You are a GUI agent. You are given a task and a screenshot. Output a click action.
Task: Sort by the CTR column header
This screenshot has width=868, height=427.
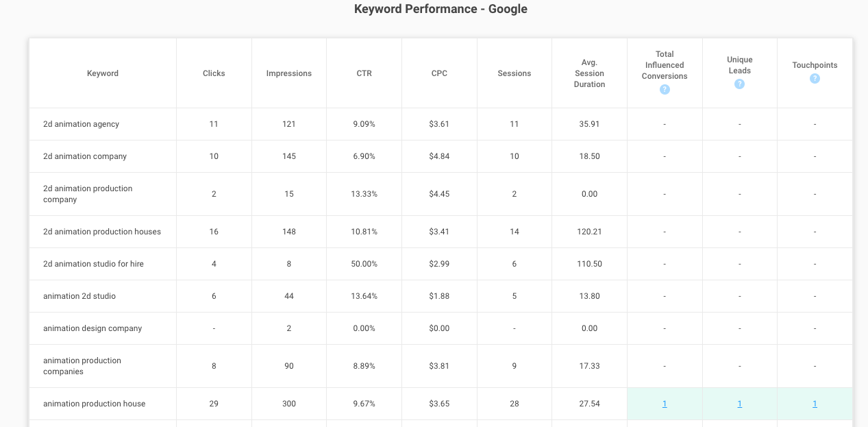coord(364,73)
